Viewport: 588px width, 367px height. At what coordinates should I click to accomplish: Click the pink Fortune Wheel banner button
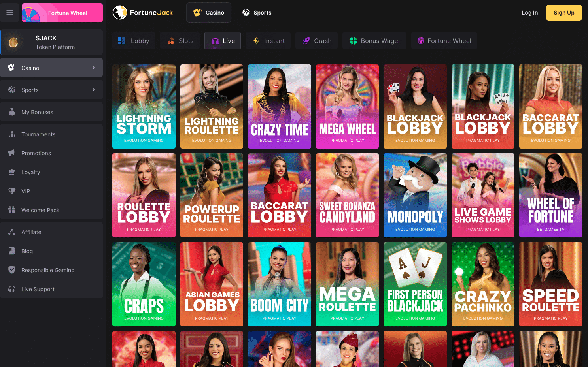coord(62,13)
